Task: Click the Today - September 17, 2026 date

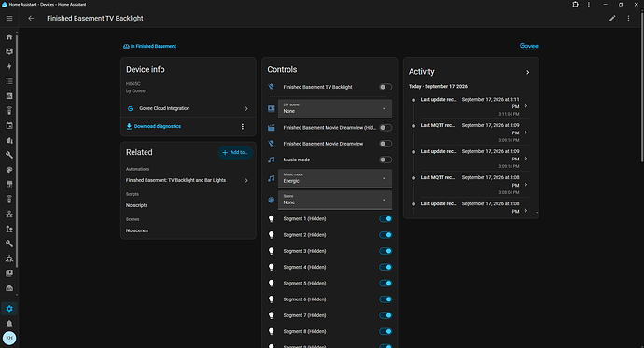Action: [x=438, y=86]
